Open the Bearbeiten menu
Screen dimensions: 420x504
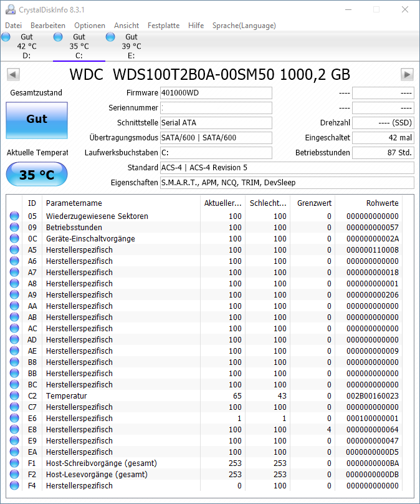(48, 26)
